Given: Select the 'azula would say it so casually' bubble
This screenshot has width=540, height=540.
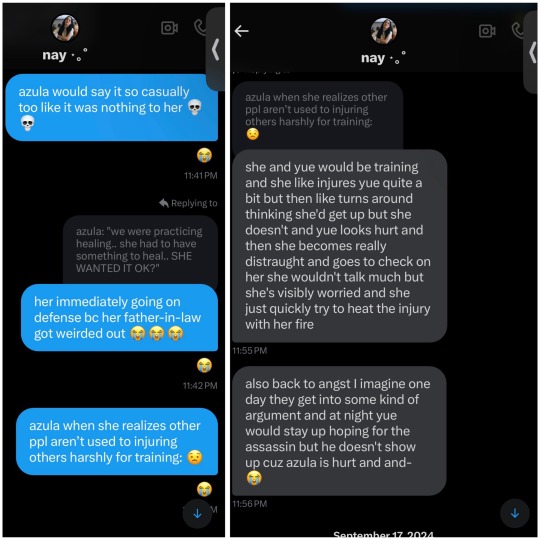Looking at the screenshot, I should [112, 107].
